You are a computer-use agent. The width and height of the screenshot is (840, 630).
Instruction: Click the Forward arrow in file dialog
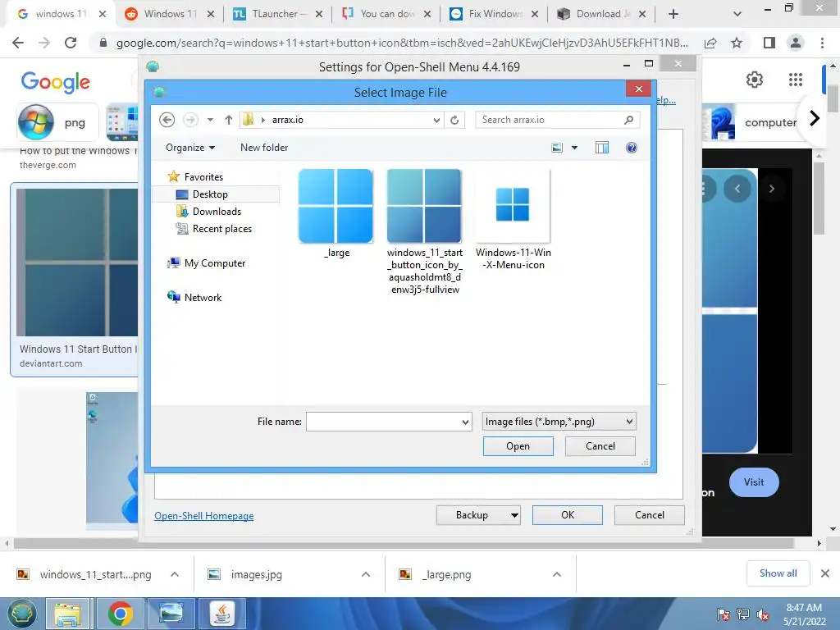coord(190,120)
